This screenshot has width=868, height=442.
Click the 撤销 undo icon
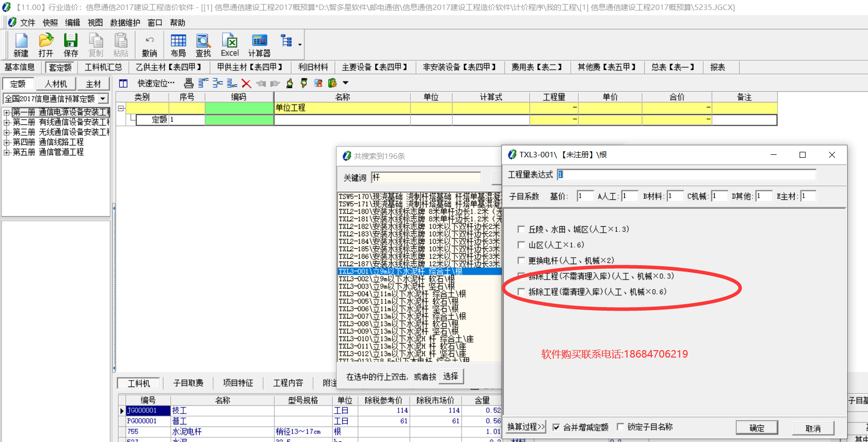click(x=149, y=45)
